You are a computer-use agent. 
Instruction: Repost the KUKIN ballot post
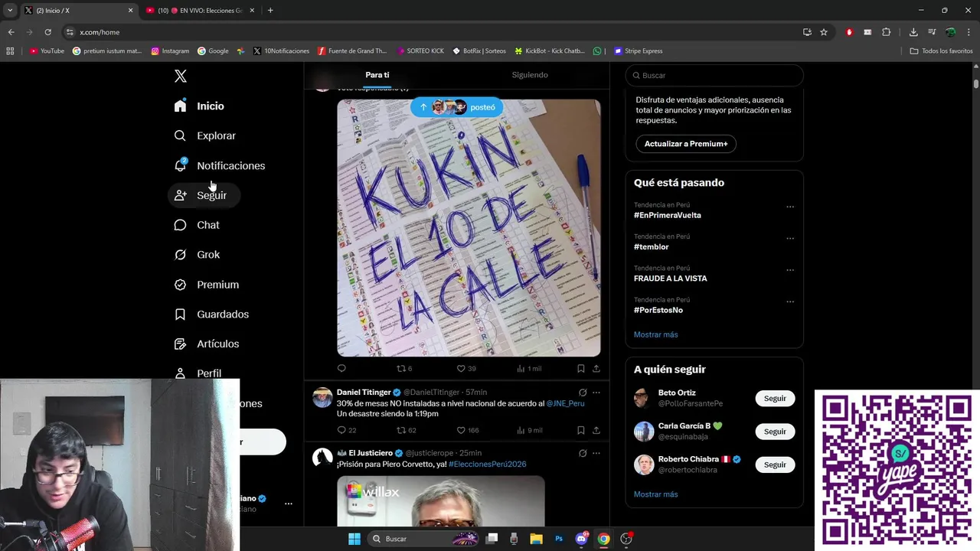(403, 368)
